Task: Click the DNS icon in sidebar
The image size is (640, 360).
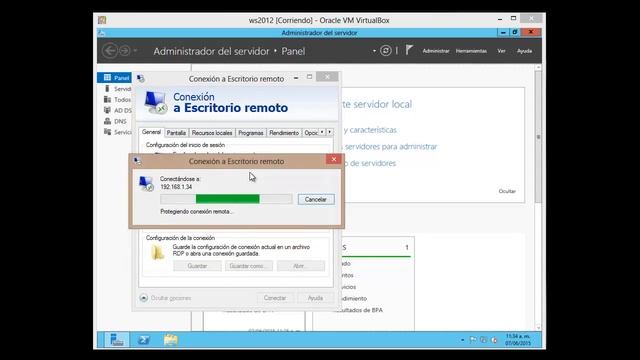Action: click(x=107, y=121)
